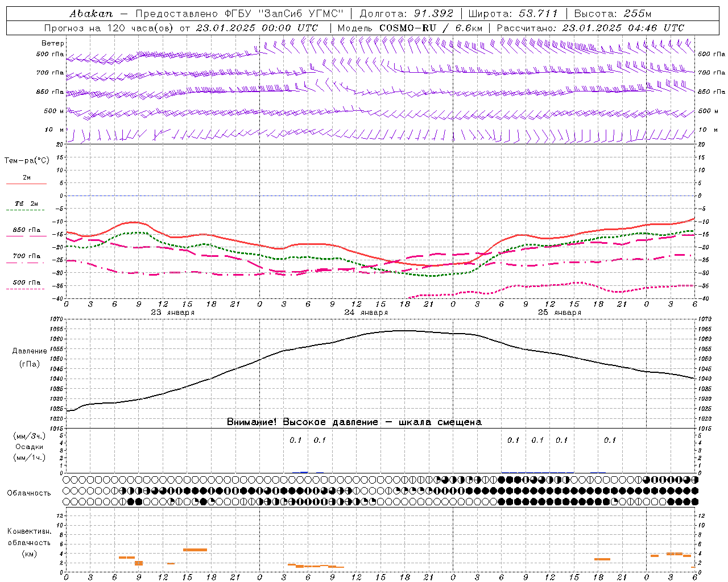Select the '(гПа)' pressure unit label
The image size is (728, 582).
(x=30, y=364)
